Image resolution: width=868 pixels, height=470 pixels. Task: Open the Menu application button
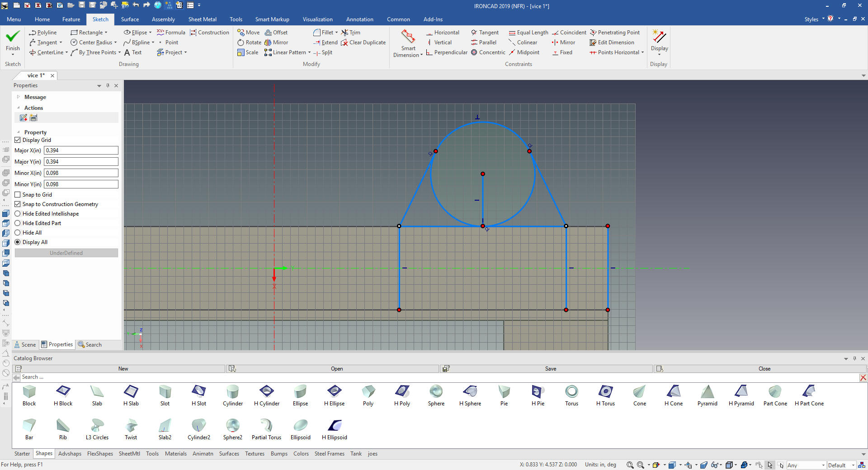click(x=14, y=19)
